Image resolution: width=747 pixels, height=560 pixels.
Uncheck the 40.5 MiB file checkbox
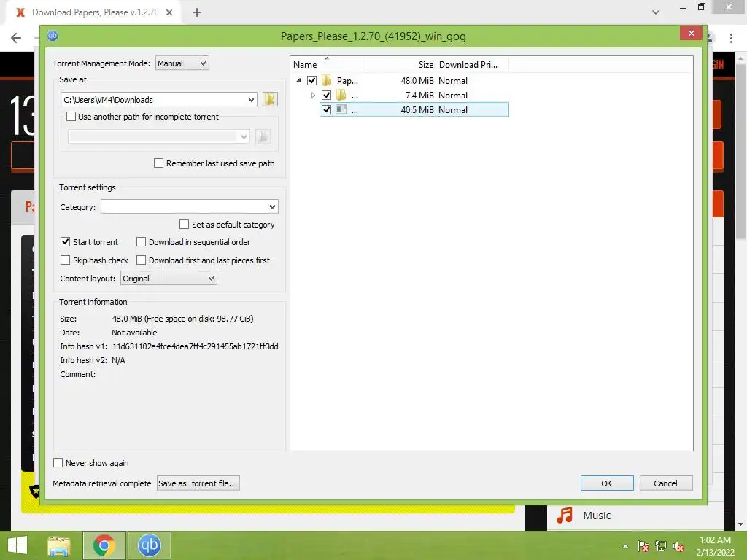(326, 109)
